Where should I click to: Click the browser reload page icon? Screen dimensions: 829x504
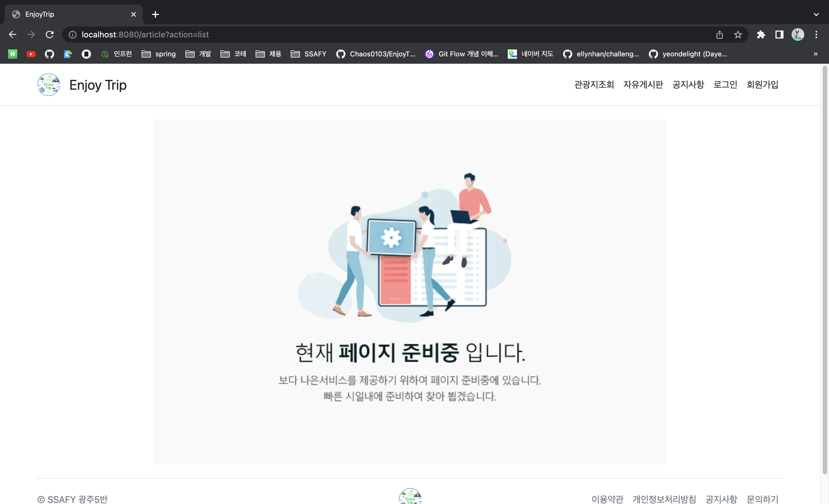(x=50, y=35)
